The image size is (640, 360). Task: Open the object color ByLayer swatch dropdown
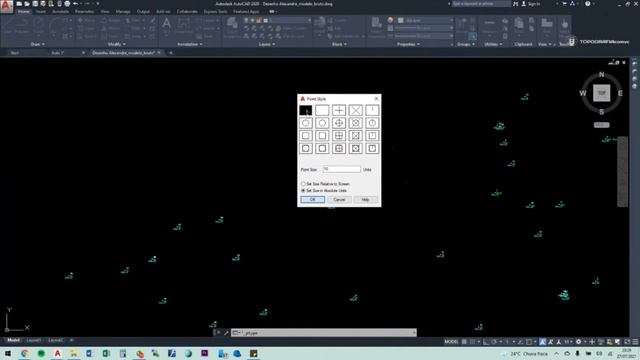point(426,20)
